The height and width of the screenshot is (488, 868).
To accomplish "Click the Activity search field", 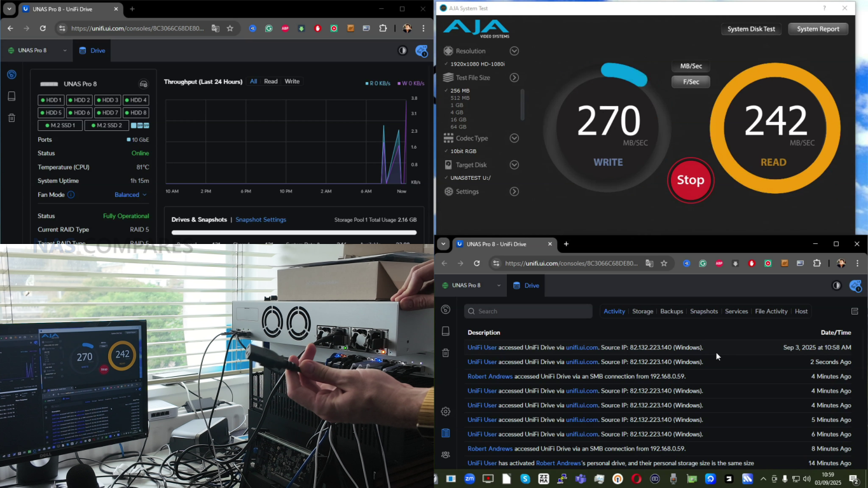I will (x=528, y=311).
